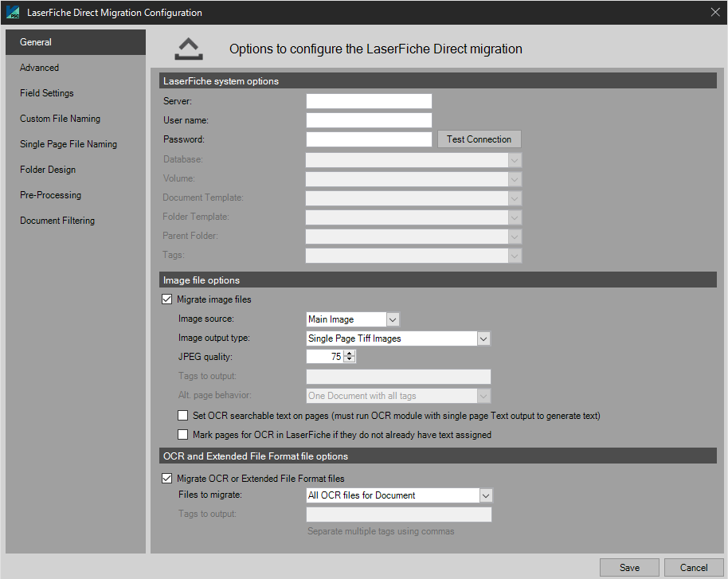
Task: Expand the Image output type dropdown
Action: click(483, 338)
